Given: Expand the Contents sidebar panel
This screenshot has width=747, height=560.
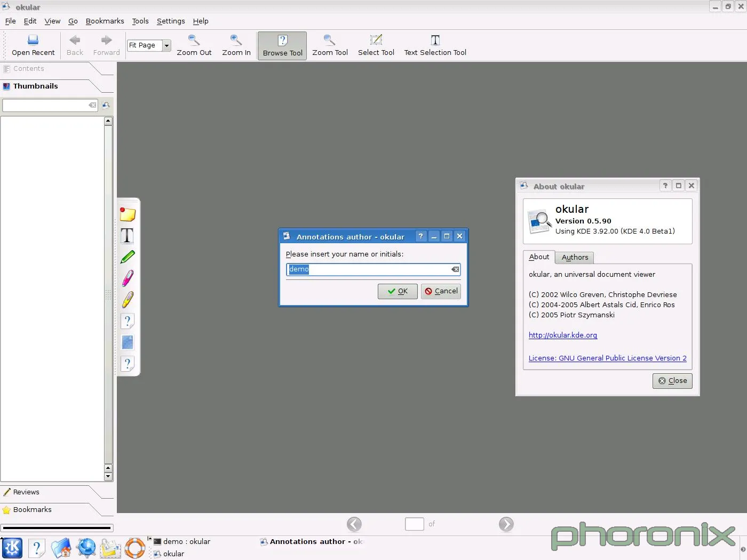Looking at the screenshot, I should [51, 69].
